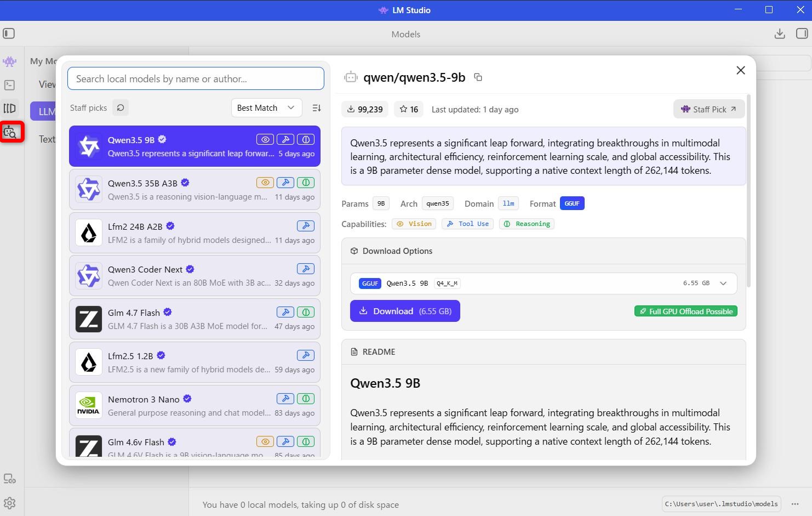Open the Staff Pick link

click(x=708, y=109)
